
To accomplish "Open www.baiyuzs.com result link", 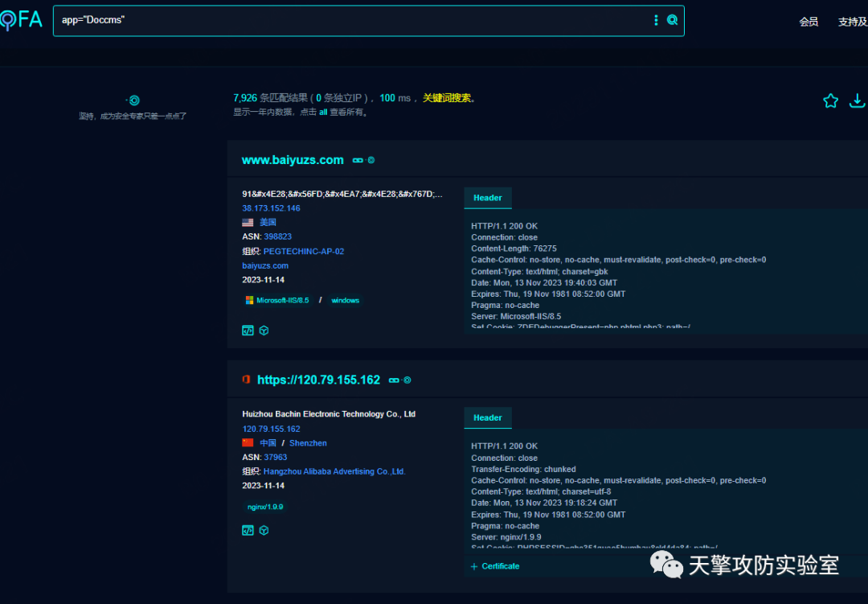I will [x=293, y=159].
